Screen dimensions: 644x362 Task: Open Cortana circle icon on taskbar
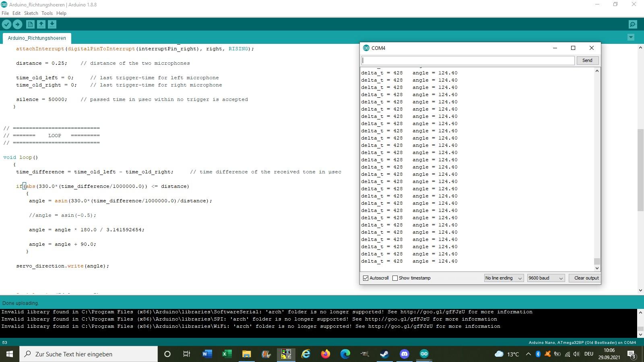[x=167, y=354]
